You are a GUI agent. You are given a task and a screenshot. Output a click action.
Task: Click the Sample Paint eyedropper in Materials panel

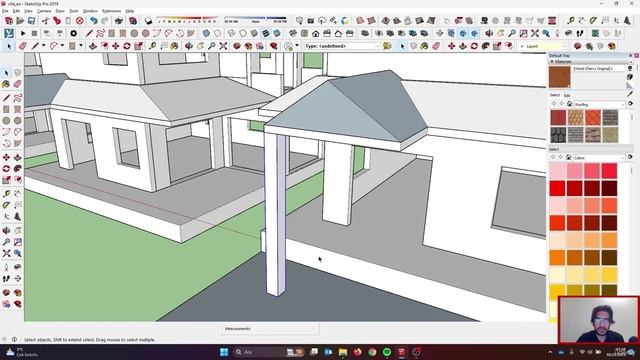click(630, 94)
